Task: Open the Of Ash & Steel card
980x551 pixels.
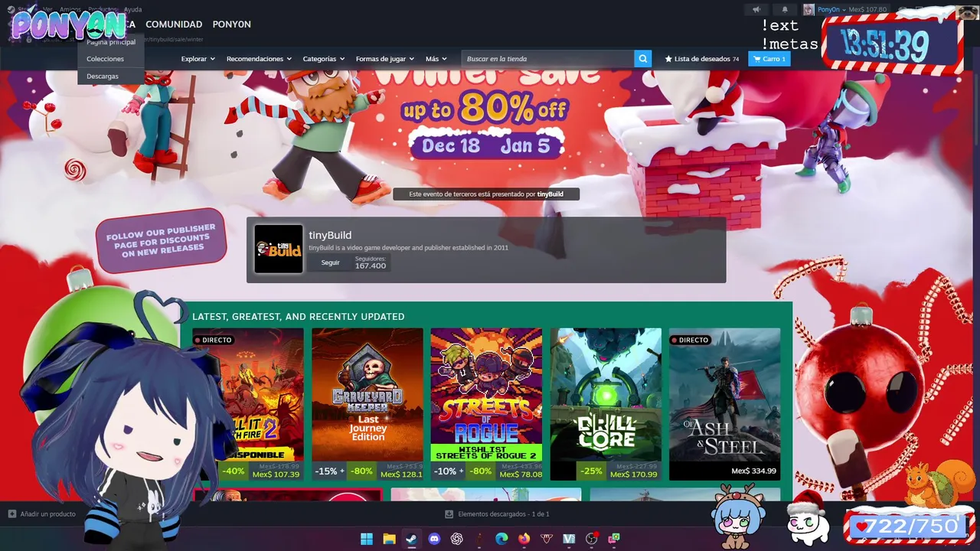Action: click(724, 404)
